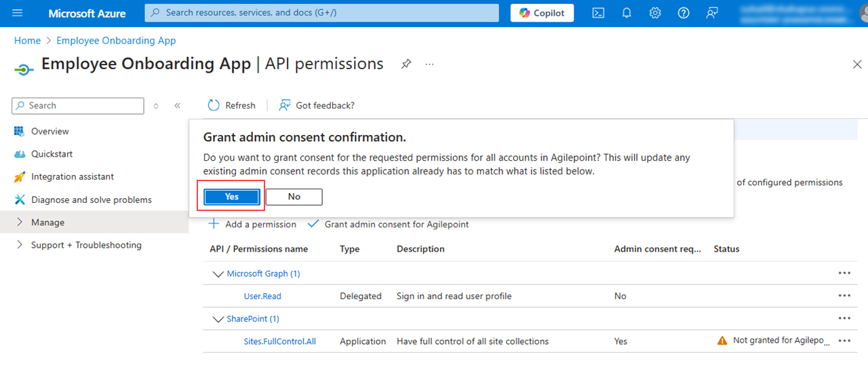Click the sidebar Search field
The image size is (868, 365).
[x=78, y=106]
